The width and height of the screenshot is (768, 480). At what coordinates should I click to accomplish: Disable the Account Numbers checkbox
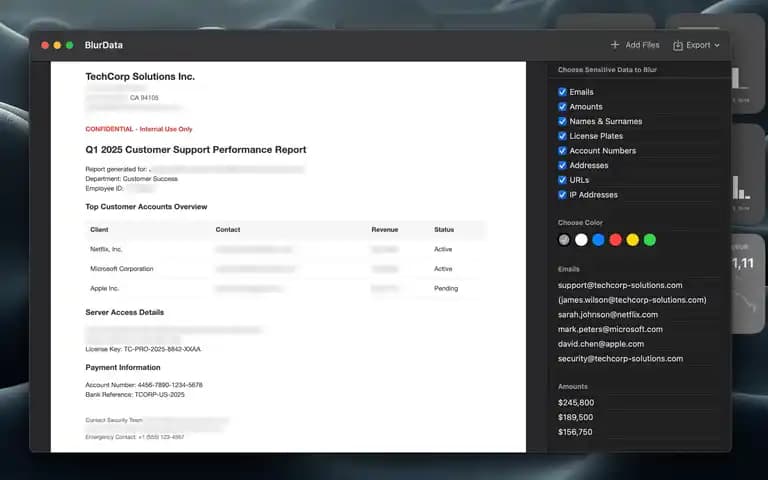click(562, 150)
